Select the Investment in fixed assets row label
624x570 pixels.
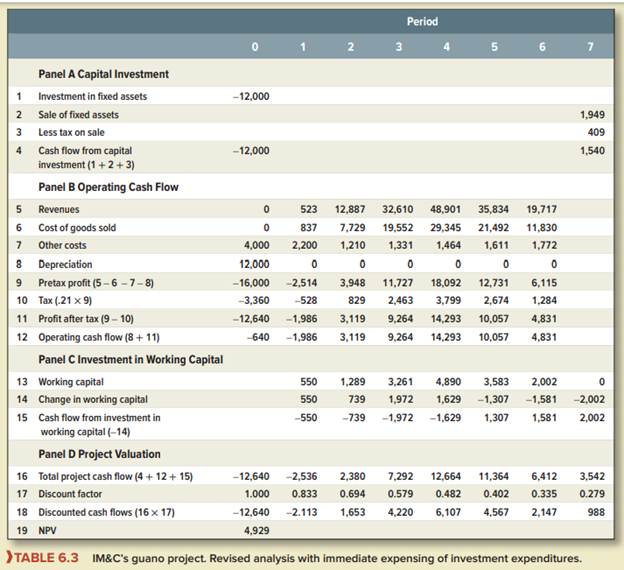pos(91,96)
